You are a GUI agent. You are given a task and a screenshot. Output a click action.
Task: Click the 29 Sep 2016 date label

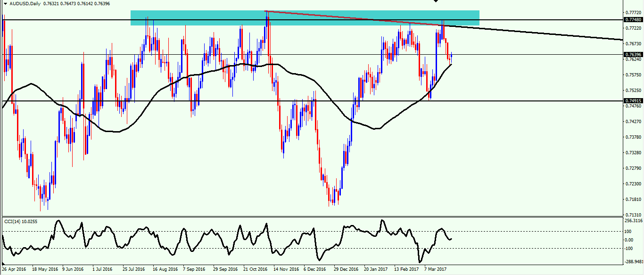pyautogui.click(x=225, y=269)
